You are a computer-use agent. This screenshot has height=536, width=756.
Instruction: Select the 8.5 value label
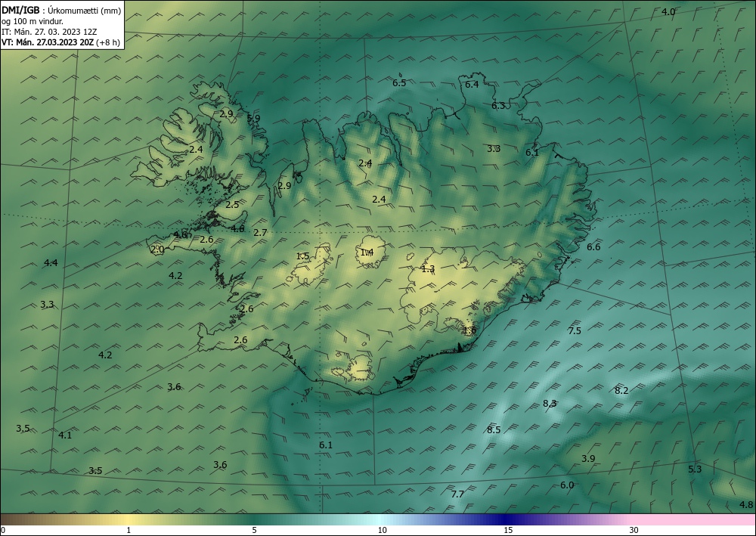493,430
